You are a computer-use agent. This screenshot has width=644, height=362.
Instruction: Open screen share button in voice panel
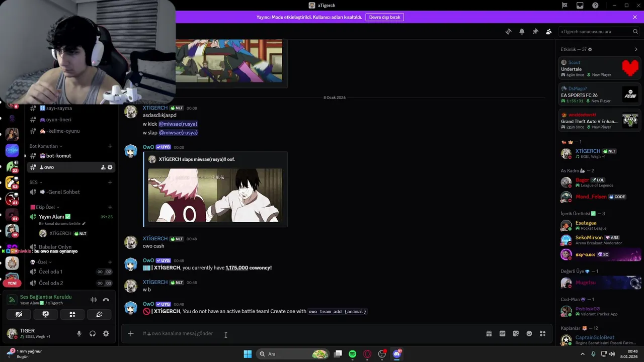pos(45,314)
